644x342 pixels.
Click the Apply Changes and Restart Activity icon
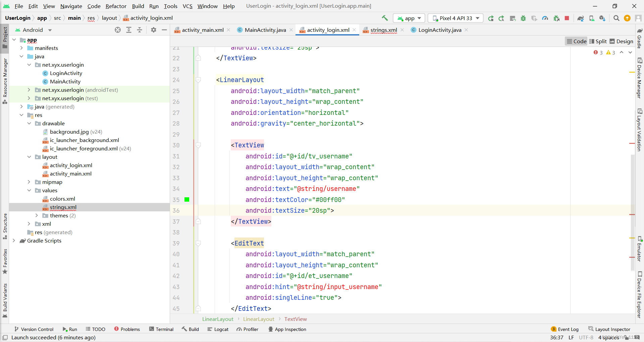click(501, 18)
